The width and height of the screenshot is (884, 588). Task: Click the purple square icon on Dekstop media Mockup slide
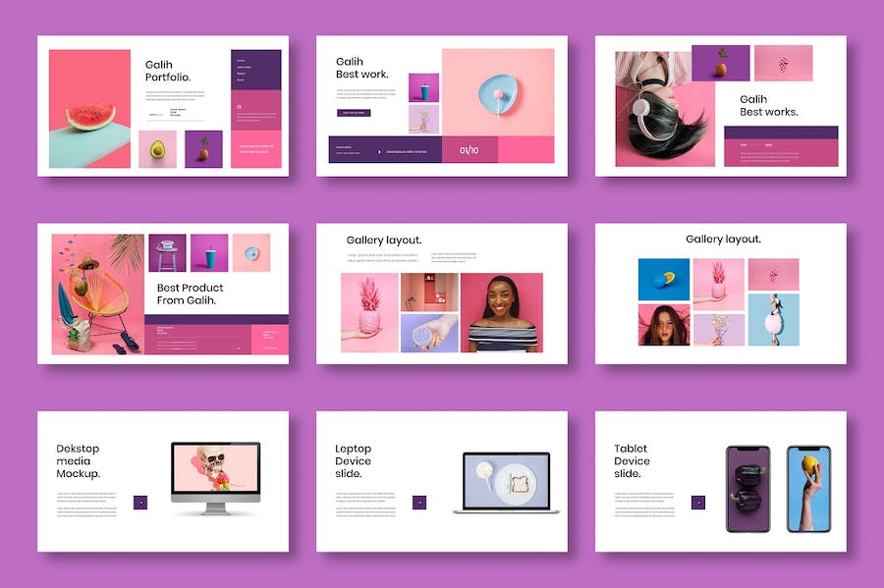pos(140,502)
